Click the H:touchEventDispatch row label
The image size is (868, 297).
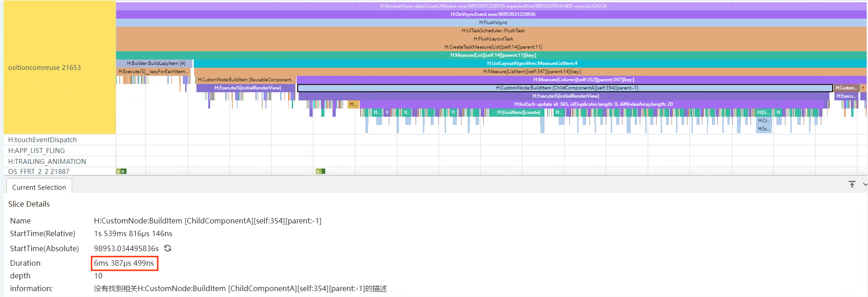click(42, 139)
